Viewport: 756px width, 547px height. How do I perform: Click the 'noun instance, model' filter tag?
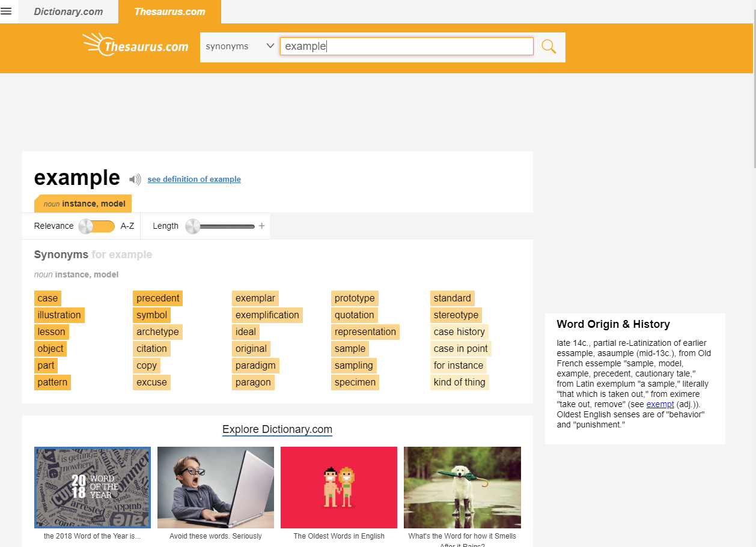tap(83, 204)
